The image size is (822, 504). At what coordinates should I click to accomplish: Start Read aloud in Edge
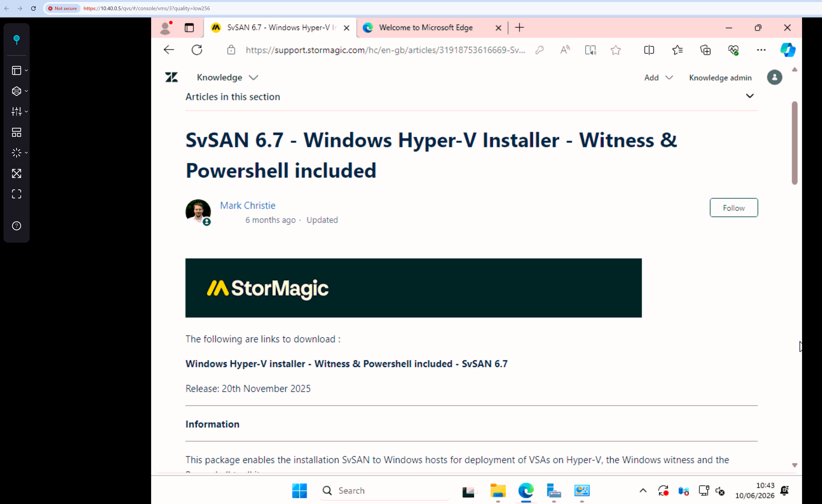click(x=565, y=50)
